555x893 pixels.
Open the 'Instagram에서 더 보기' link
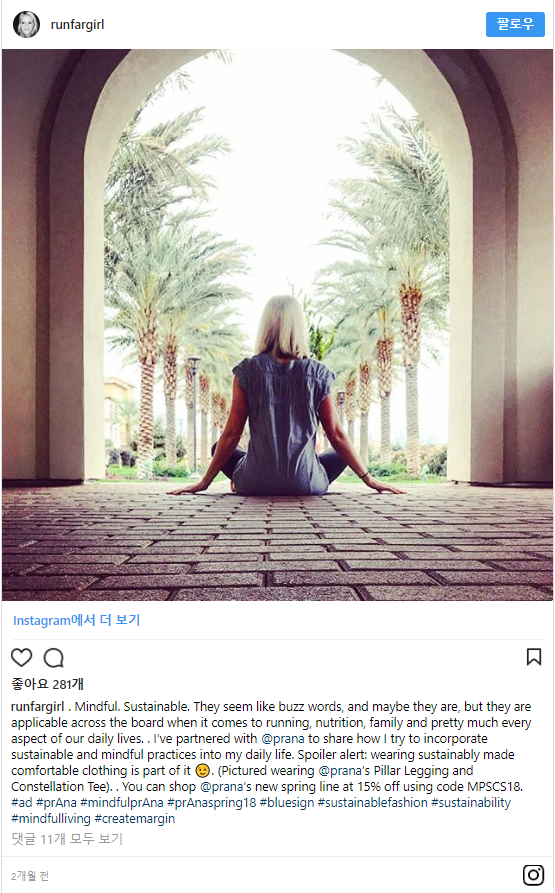[76, 620]
